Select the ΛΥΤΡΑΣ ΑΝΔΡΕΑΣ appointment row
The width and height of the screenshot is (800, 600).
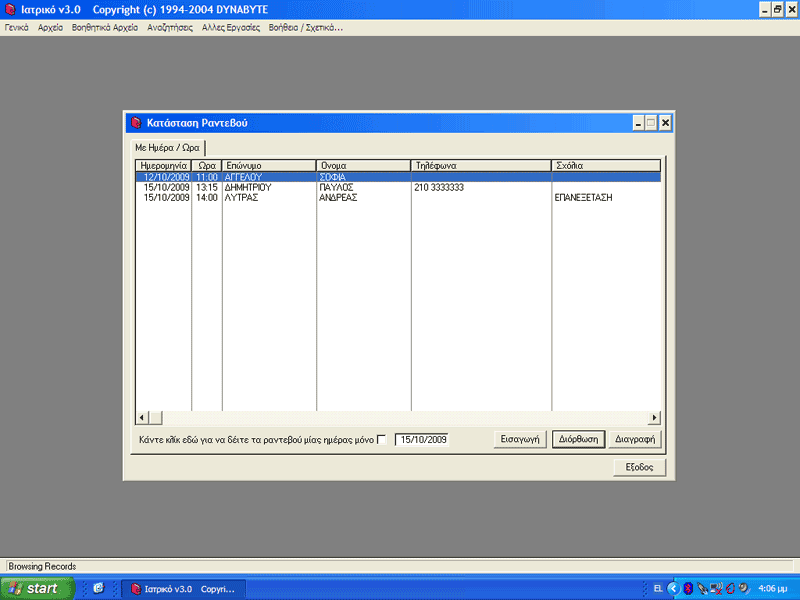[x=398, y=197]
